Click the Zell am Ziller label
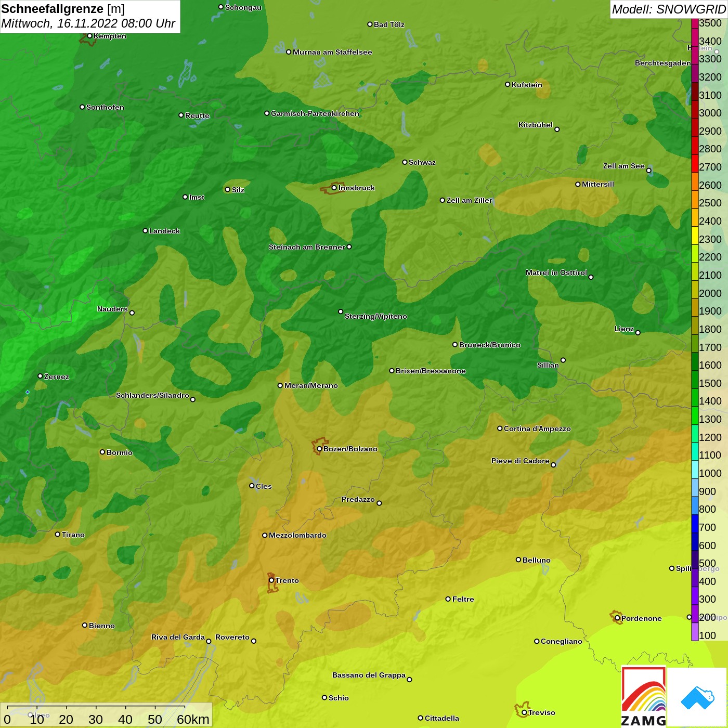Viewport: 728px width, 728px height. point(469,200)
